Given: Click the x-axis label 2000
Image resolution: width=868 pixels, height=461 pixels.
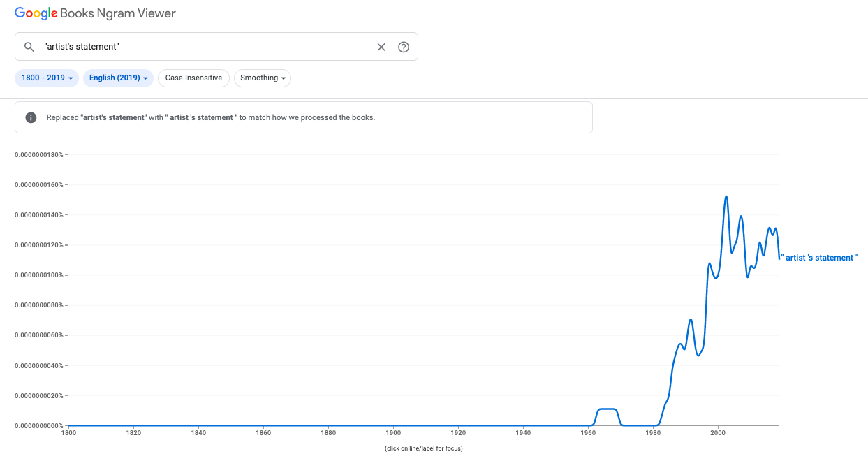Looking at the screenshot, I should 718,433.
